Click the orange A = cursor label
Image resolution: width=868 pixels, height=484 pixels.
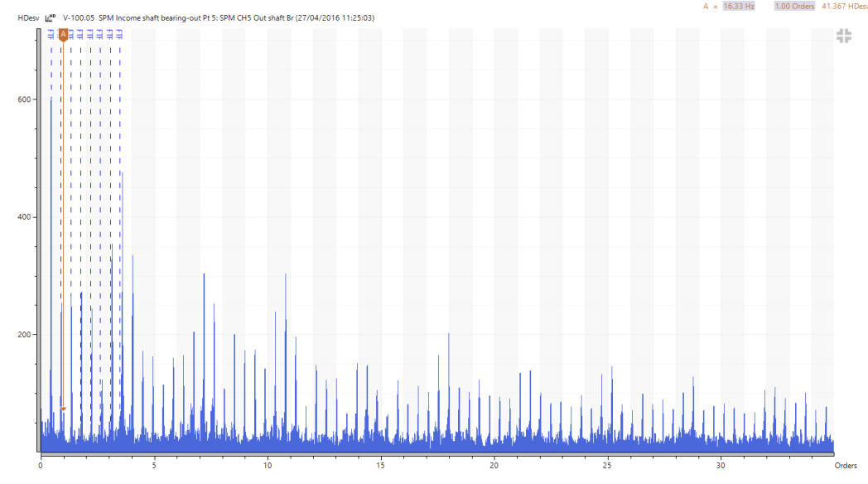tap(708, 7)
